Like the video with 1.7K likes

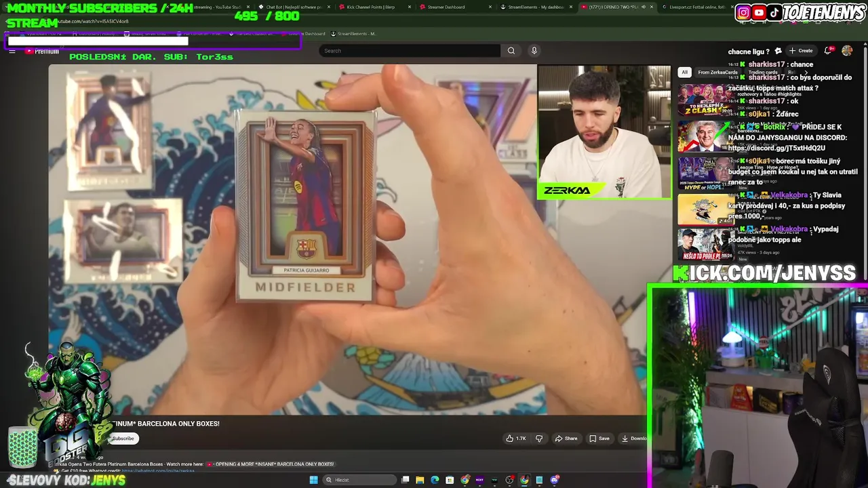click(x=516, y=439)
